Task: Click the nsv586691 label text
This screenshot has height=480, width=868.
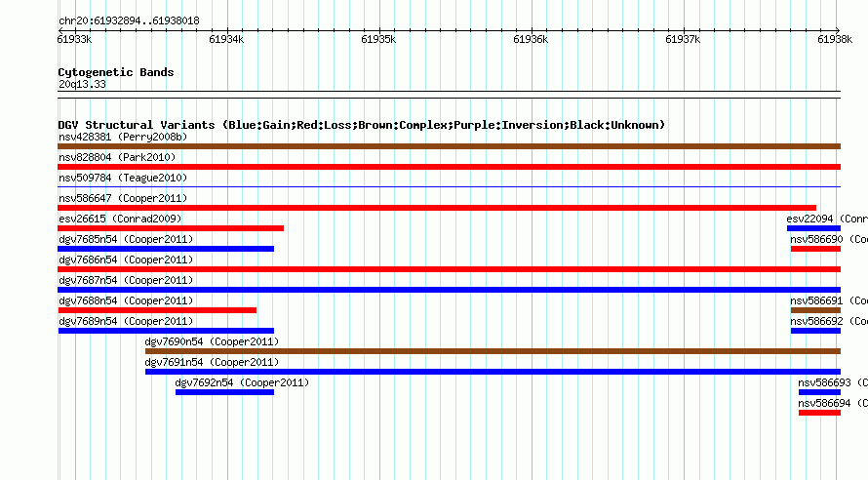Action: [x=816, y=300]
